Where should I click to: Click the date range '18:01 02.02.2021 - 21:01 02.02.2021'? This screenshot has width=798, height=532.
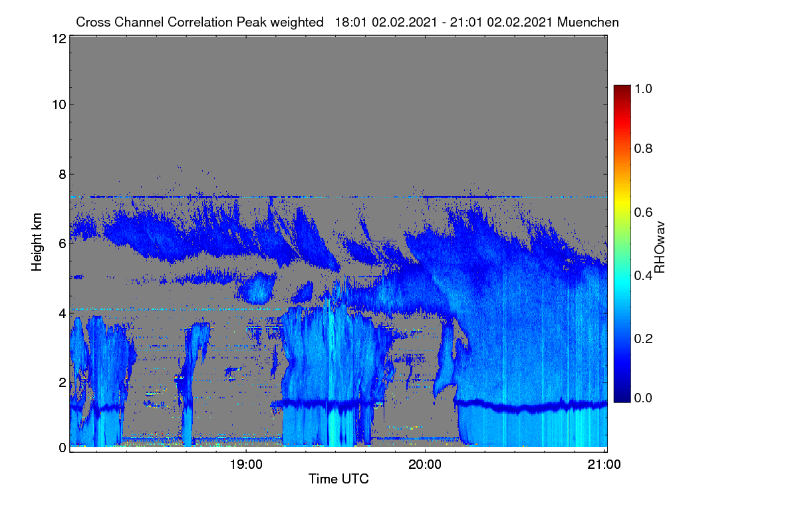(444, 23)
